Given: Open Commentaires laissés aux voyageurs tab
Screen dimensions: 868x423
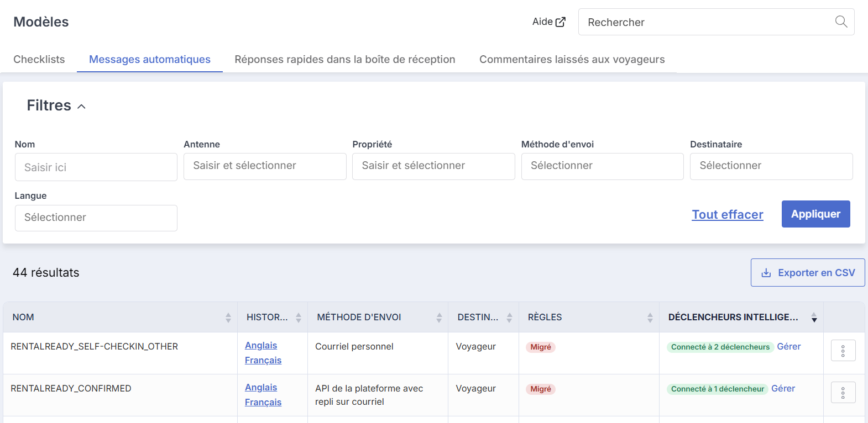Looking at the screenshot, I should tap(572, 59).
